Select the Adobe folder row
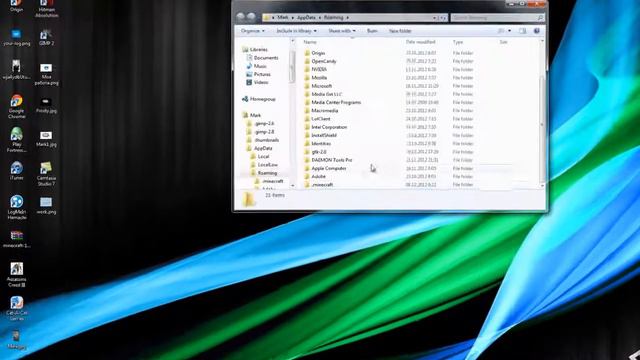Image resolution: width=640 pixels, height=360 pixels. [318, 176]
